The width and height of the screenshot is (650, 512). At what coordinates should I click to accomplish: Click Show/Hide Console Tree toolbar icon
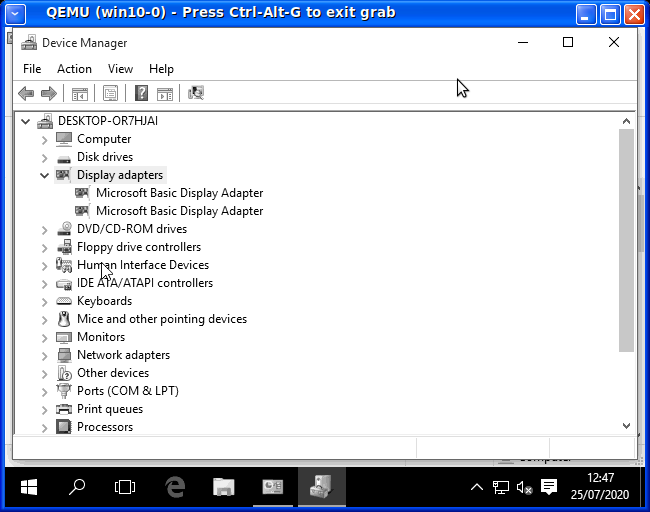click(x=79, y=93)
